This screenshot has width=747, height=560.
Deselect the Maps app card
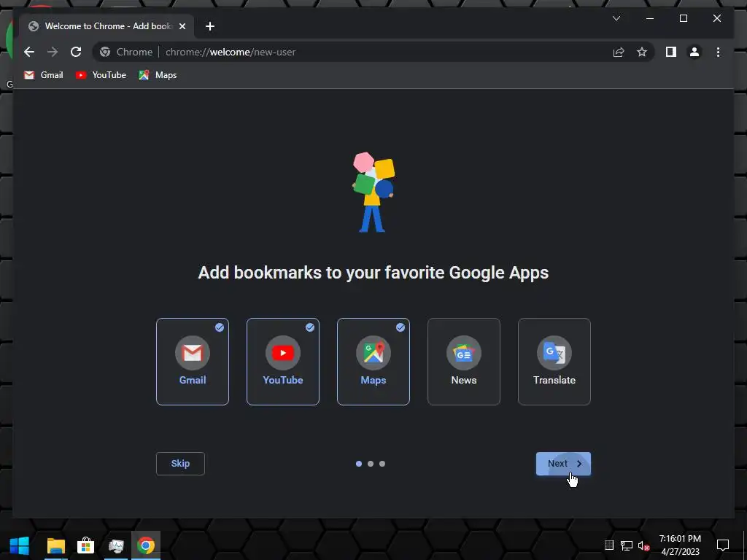[x=373, y=362]
